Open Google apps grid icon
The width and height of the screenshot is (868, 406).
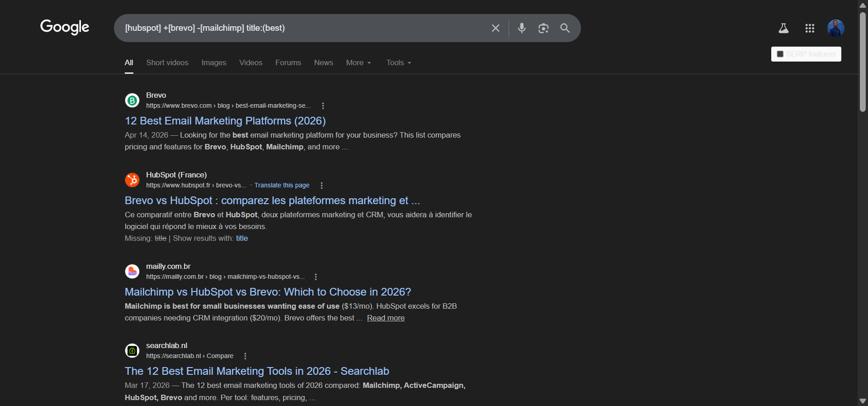point(810,28)
